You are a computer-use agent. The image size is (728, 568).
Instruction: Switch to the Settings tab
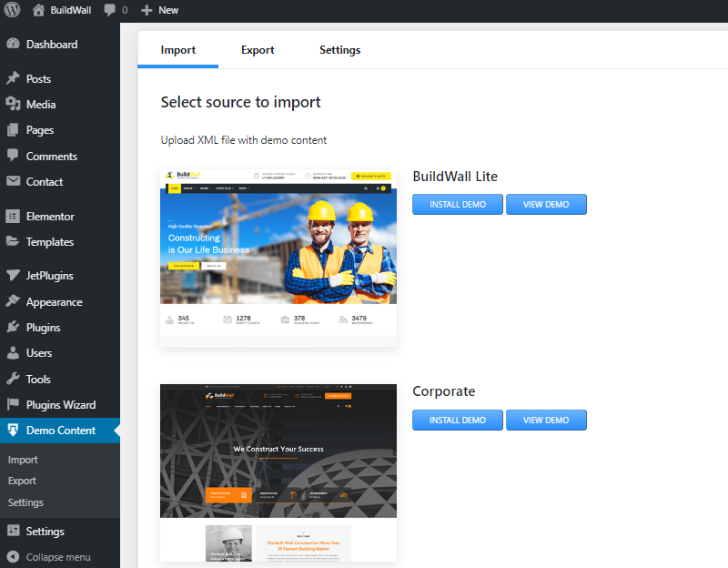point(339,50)
